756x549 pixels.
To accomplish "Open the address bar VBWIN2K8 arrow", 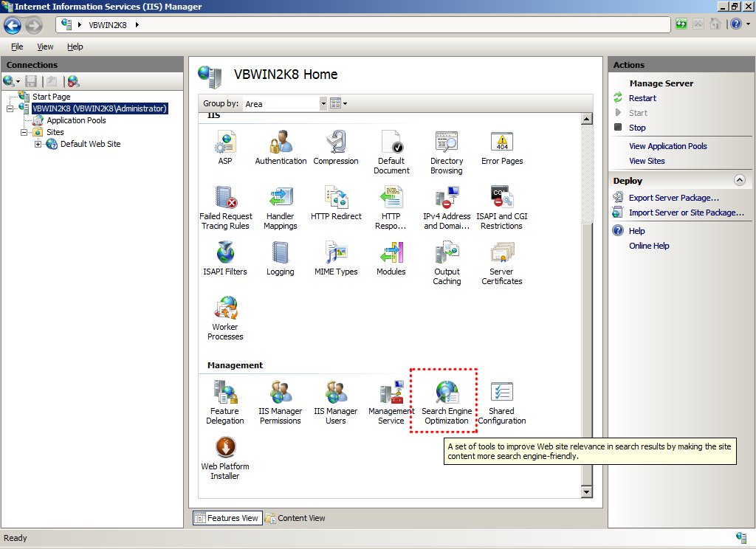I will [137, 25].
